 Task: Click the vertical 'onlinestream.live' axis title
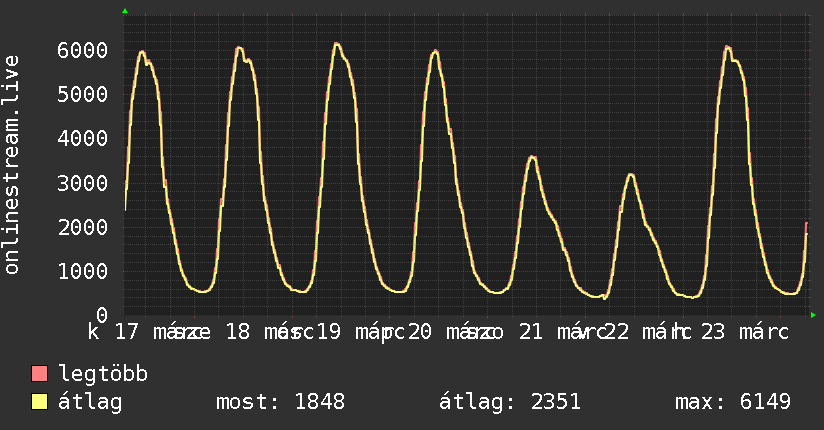point(11,165)
